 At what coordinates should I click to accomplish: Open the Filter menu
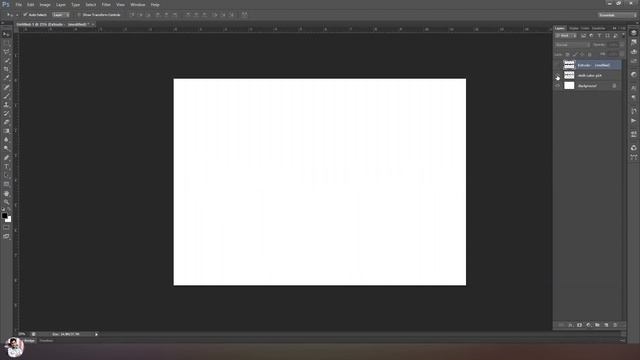pyautogui.click(x=106, y=5)
